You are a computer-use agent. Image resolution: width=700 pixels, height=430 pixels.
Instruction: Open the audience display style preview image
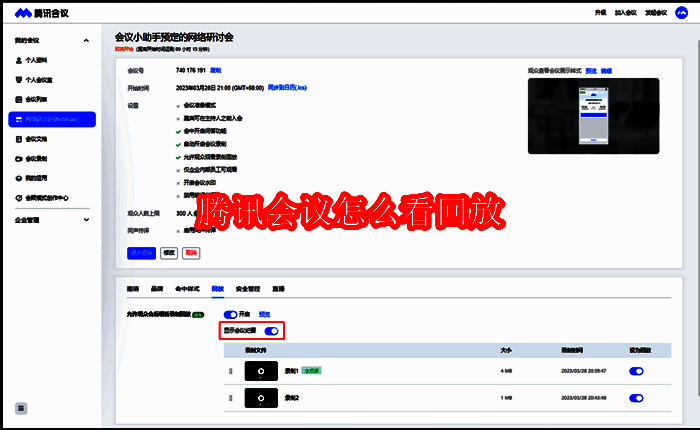[593, 116]
